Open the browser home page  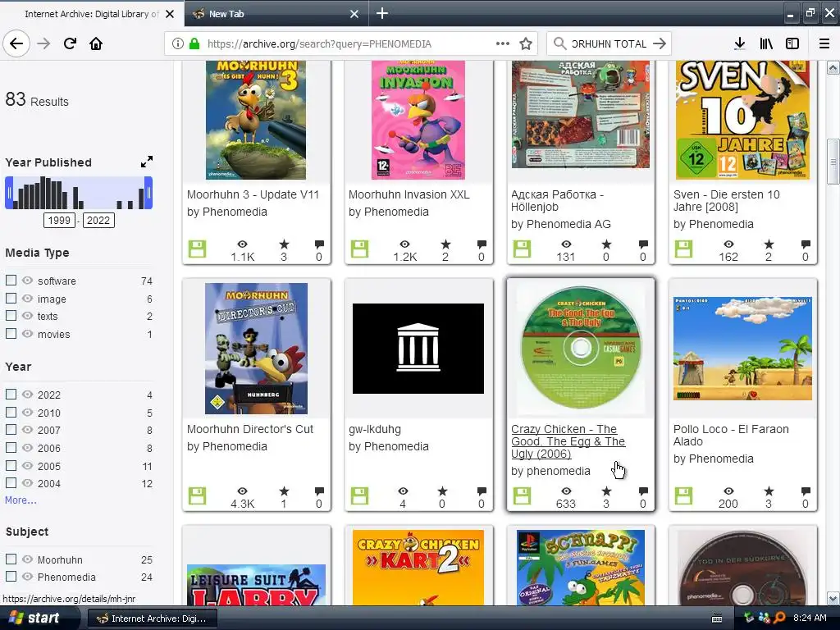tap(96, 43)
